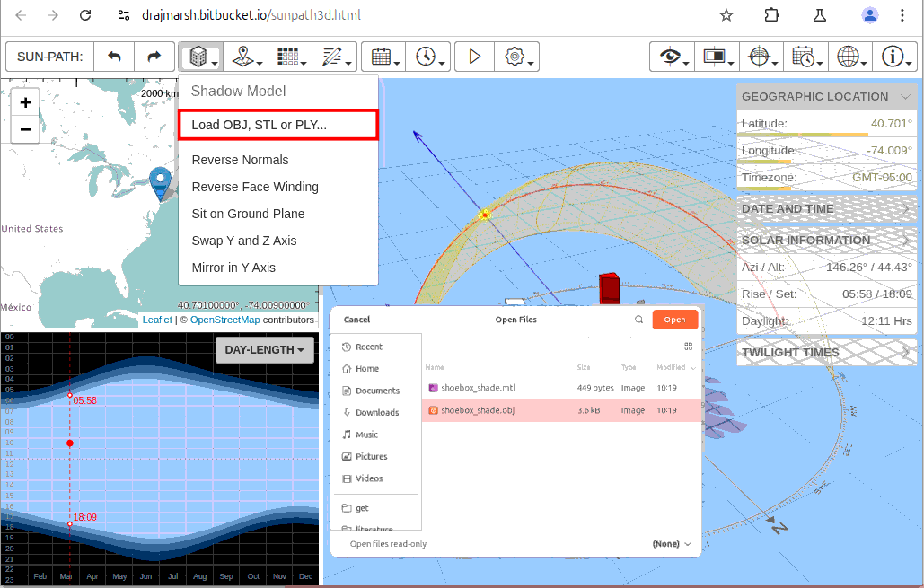The height and width of the screenshot is (588, 924).
Task: Click the undo arrow in toolbar
Action: point(114,57)
